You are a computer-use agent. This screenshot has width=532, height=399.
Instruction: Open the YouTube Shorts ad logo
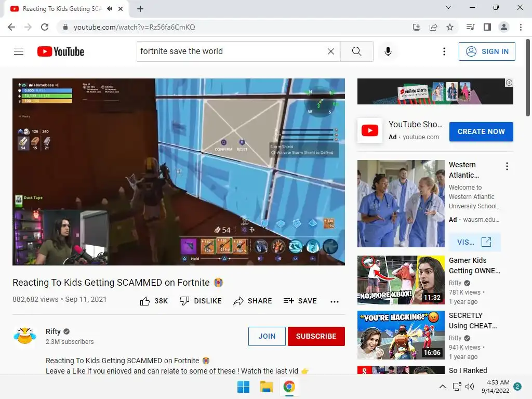coord(370,130)
